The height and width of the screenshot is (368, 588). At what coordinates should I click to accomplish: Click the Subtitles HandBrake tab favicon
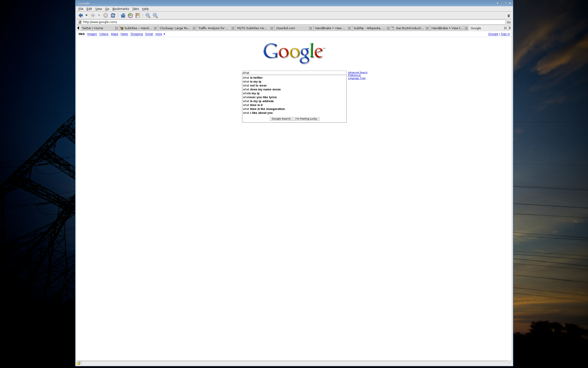coord(122,28)
